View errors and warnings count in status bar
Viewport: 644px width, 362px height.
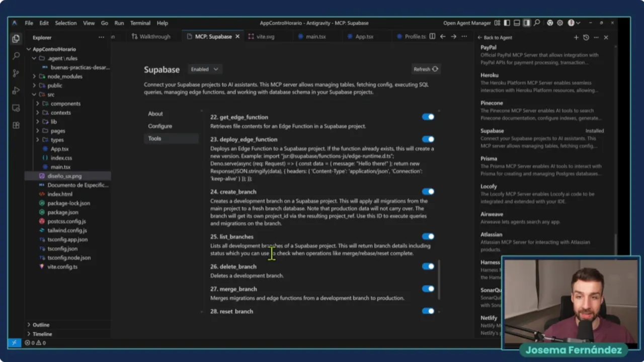click(x=36, y=343)
